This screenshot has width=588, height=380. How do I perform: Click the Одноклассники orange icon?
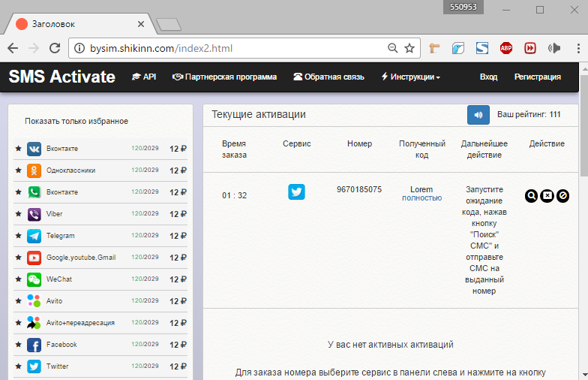[x=34, y=170]
